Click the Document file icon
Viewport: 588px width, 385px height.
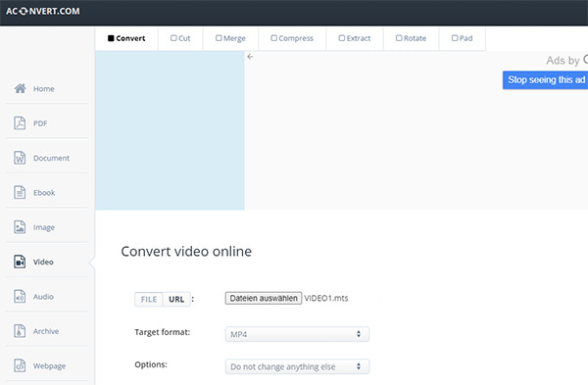coord(20,158)
